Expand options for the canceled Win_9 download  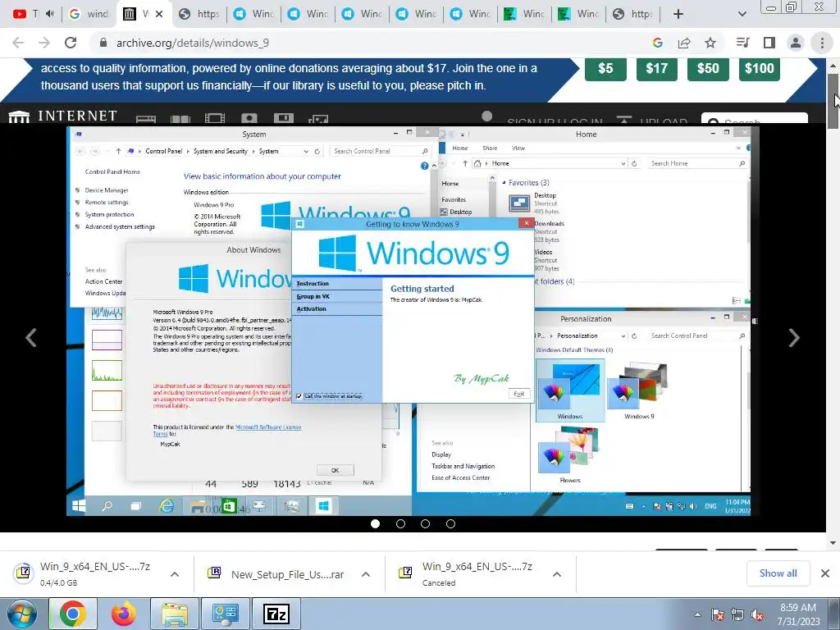point(557,574)
